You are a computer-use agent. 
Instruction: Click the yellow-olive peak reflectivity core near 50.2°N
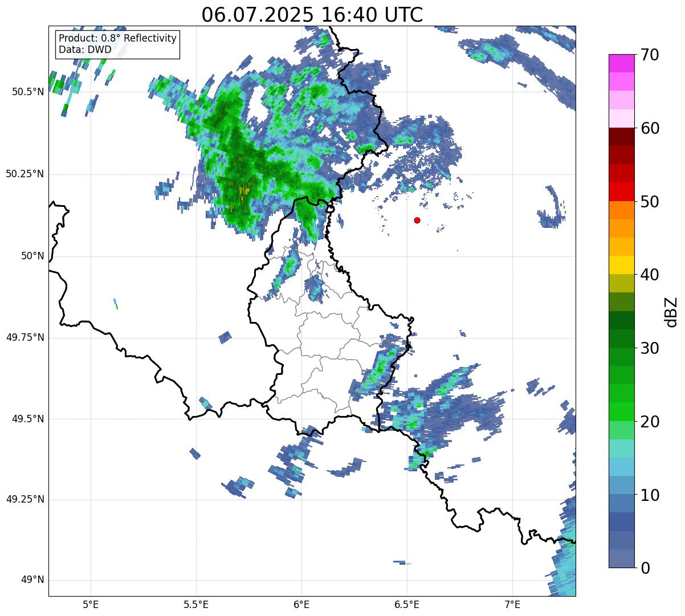[x=244, y=190]
